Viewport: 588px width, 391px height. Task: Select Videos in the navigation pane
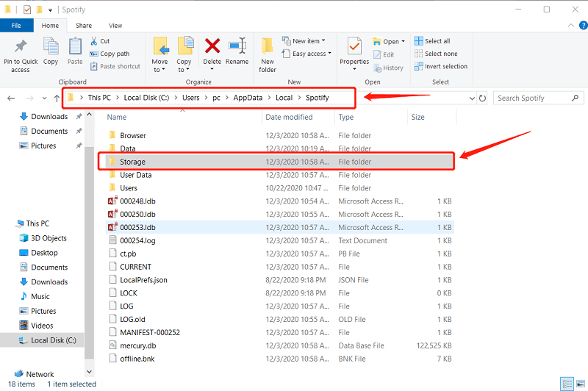point(36,326)
